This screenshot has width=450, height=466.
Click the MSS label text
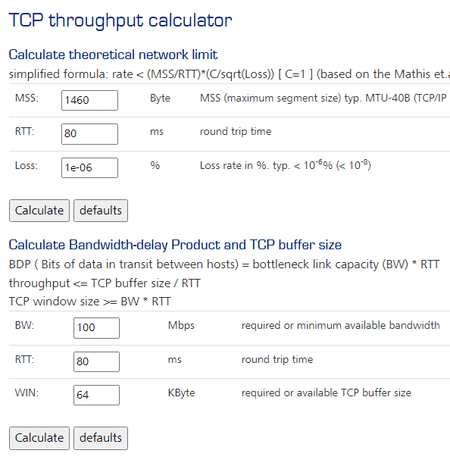tap(27, 98)
